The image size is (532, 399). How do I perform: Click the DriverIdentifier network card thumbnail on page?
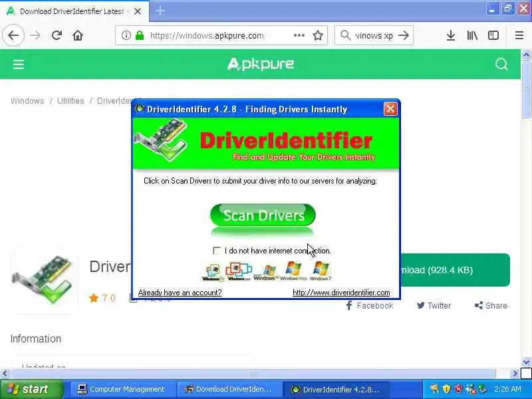[44, 279]
